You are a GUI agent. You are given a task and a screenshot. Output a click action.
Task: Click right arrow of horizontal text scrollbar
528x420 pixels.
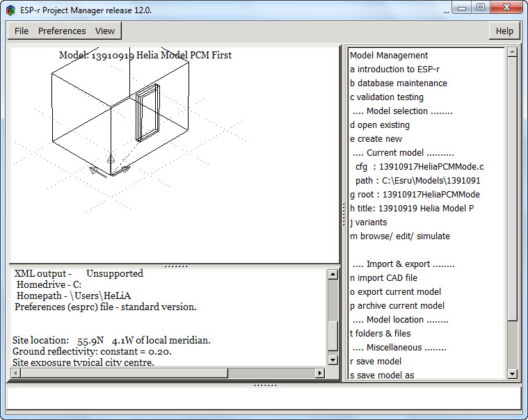pyautogui.click(x=320, y=373)
